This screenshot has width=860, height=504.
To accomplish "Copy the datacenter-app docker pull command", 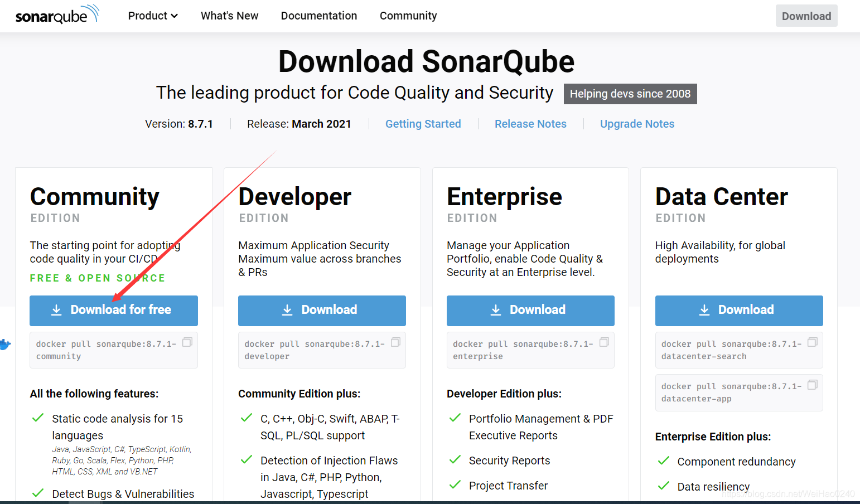I will 813,384.
